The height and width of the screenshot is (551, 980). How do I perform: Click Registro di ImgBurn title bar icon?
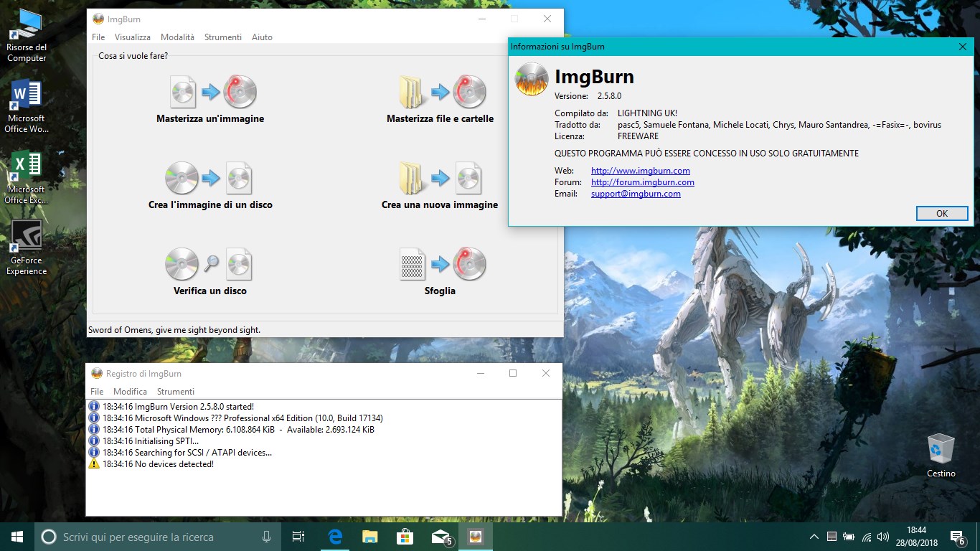click(x=97, y=373)
